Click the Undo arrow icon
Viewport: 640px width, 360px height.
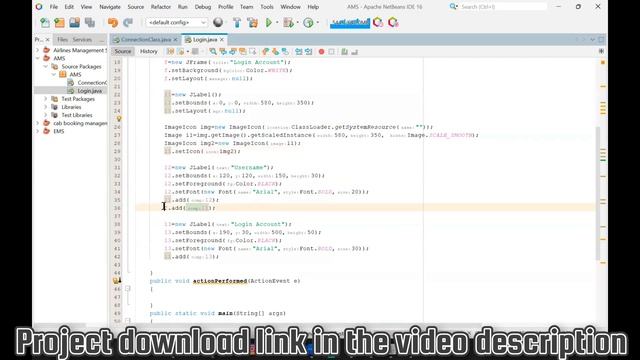(x=113, y=23)
